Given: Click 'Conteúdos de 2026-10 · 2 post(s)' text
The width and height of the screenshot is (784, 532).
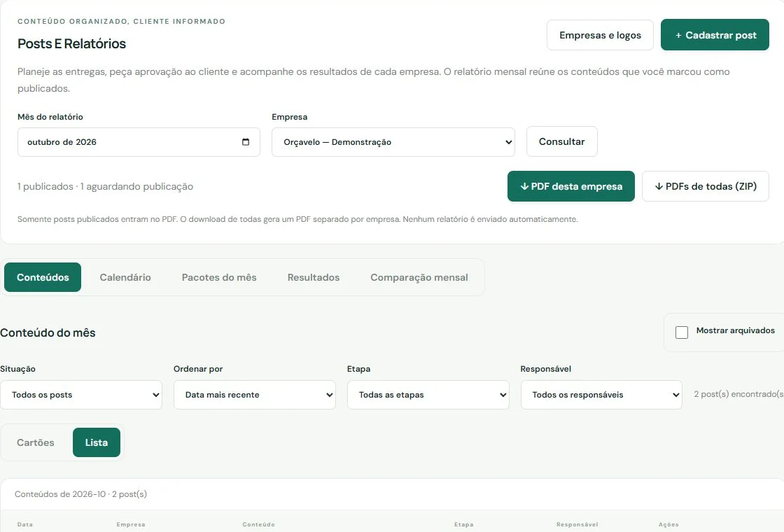Looking at the screenshot, I should click(80, 494).
